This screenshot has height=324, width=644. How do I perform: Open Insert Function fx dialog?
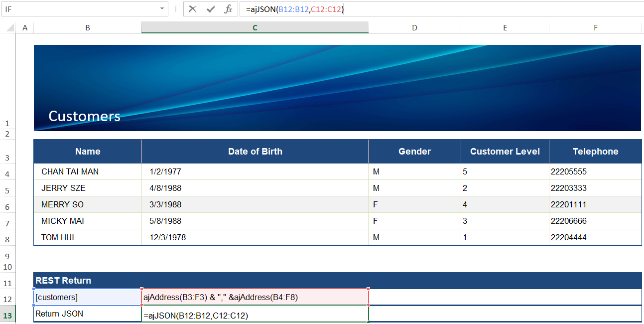(228, 9)
